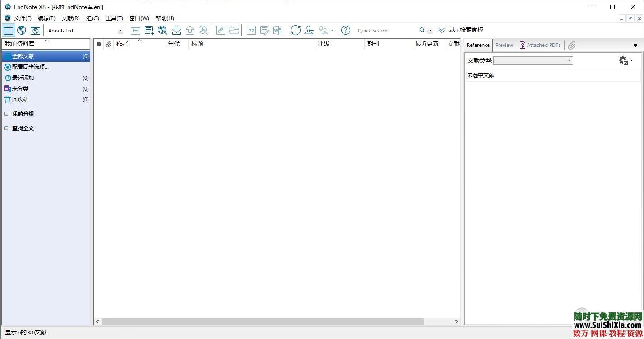This screenshot has height=339, width=644.
Task: Sort by attachment paperclip column
Action: [x=108, y=44]
